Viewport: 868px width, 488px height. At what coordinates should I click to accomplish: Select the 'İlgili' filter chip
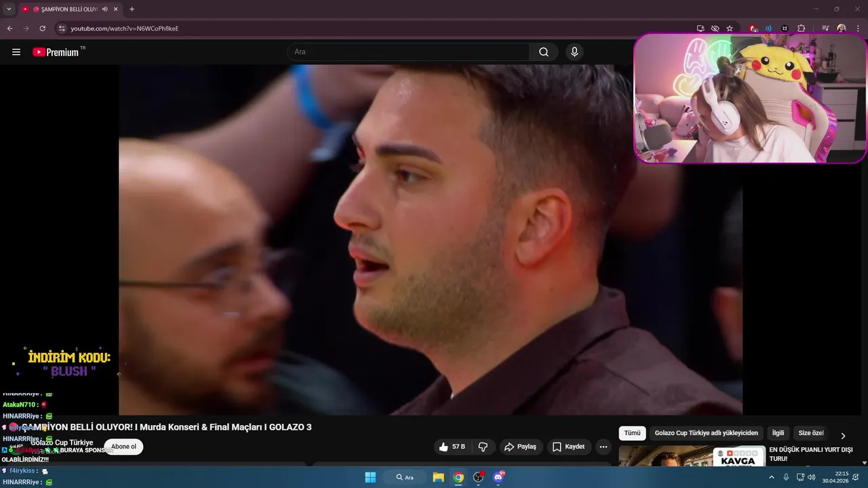pyautogui.click(x=778, y=433)
